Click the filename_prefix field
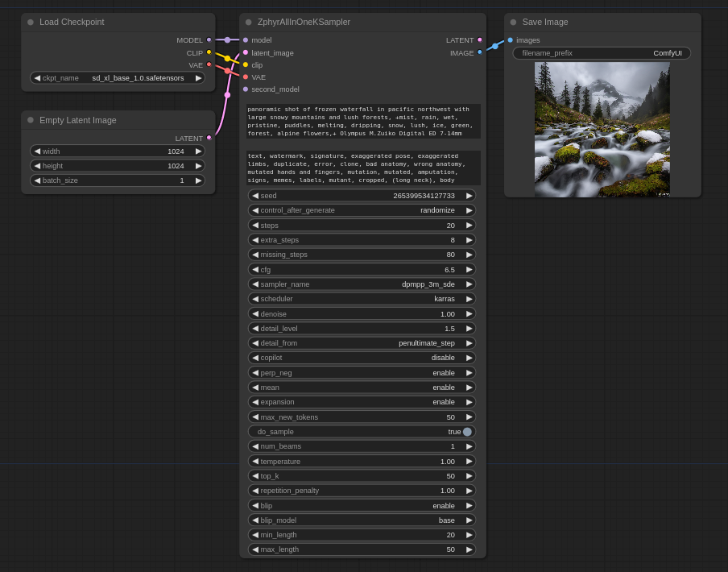The image size is (728, 572). (602, 53)
